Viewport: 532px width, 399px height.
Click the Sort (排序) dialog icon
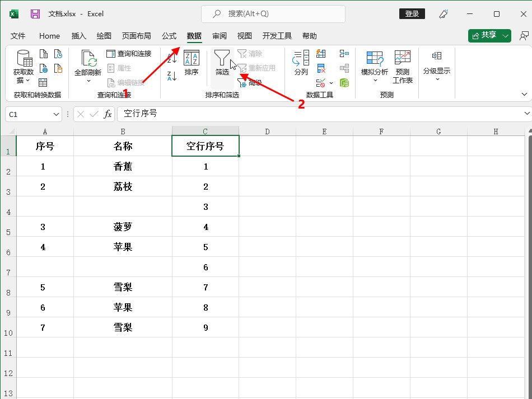coord(192,62)
